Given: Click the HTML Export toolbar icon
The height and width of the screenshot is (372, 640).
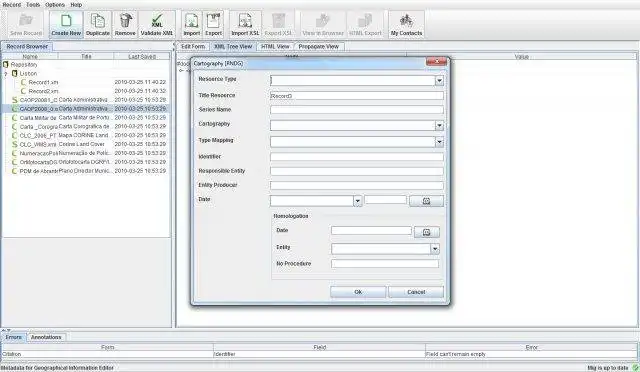Looking at the screenshot, I should [365, 25].
